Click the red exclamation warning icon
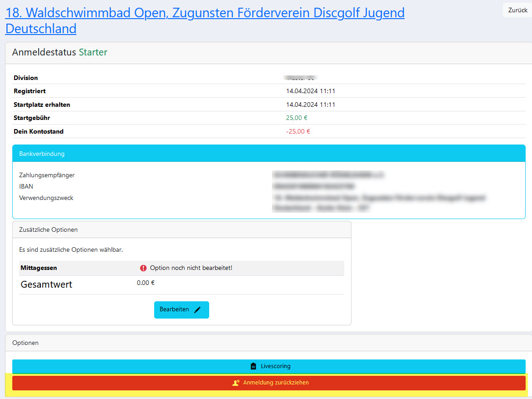Image resolution: width=532 pixels, height=399 pixels. coord(143,268)
